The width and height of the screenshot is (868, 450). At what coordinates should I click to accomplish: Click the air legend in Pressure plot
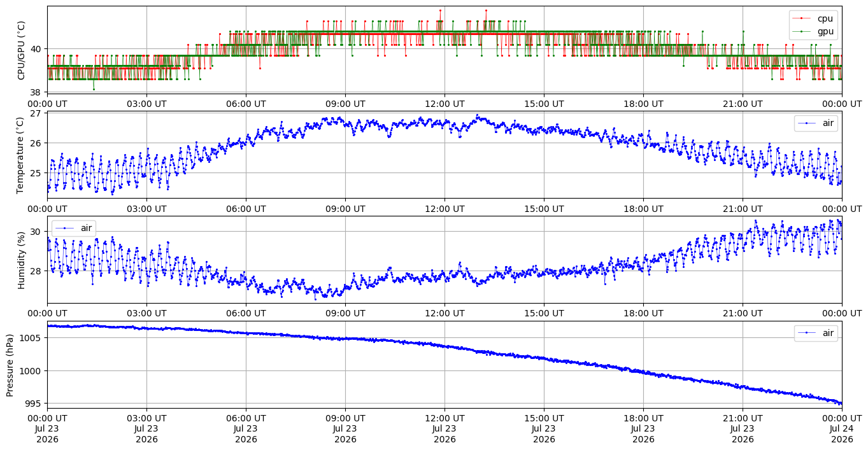point(816,333)
